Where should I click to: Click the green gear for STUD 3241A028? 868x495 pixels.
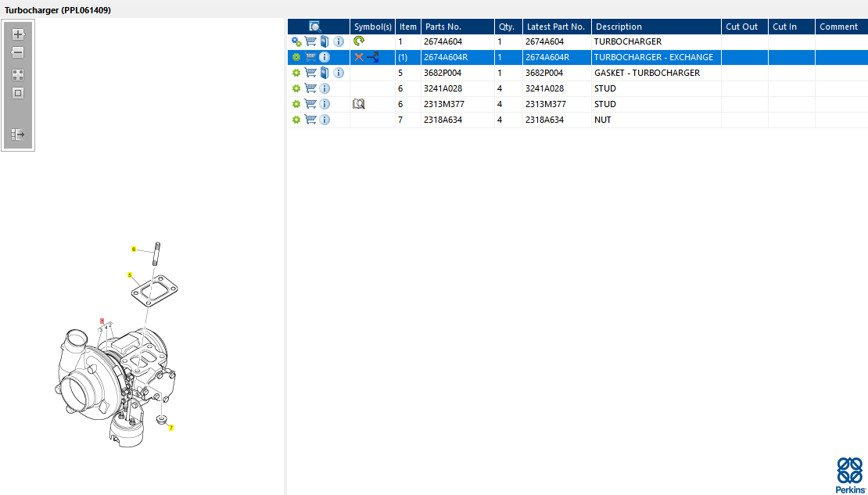(x=296, y=88)
